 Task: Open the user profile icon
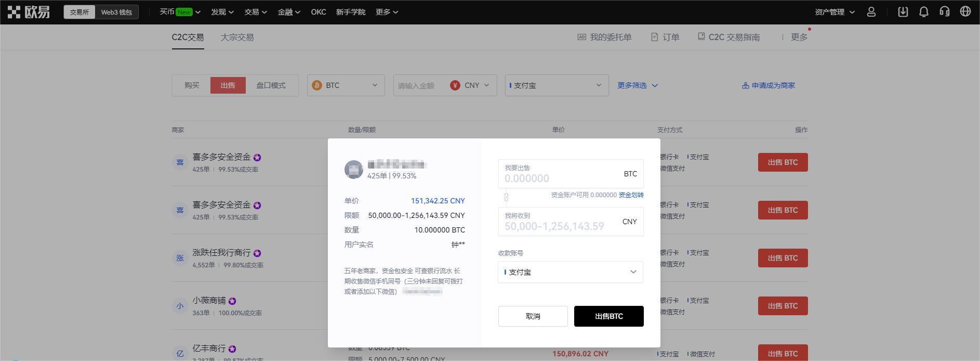[x=871, y=12]
